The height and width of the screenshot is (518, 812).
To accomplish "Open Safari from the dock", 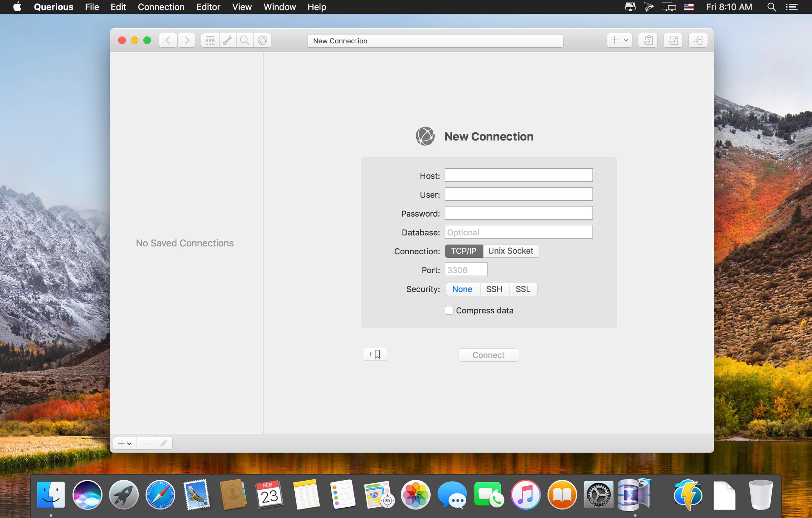I will [160, 495].
